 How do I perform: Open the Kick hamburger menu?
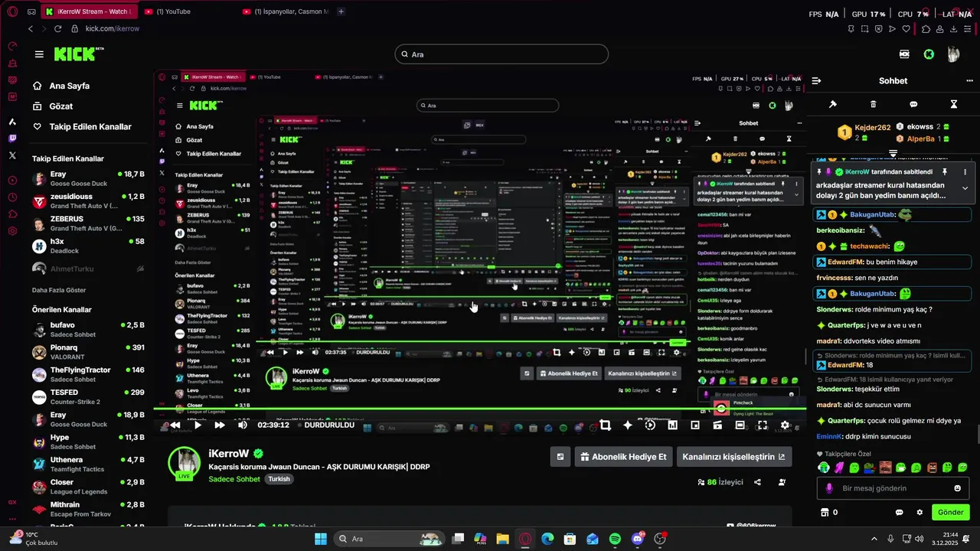tap(39, 54)
